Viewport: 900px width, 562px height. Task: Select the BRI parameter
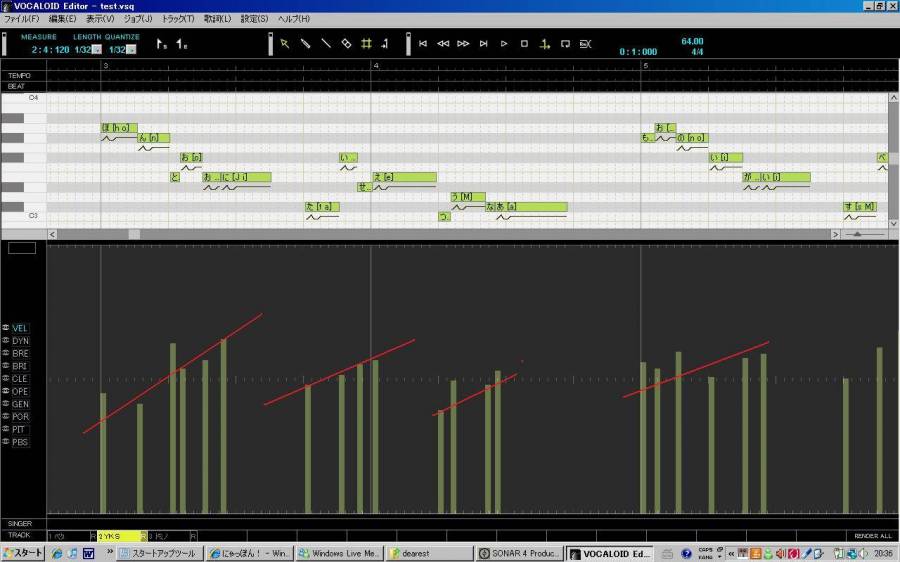point(20,366)
